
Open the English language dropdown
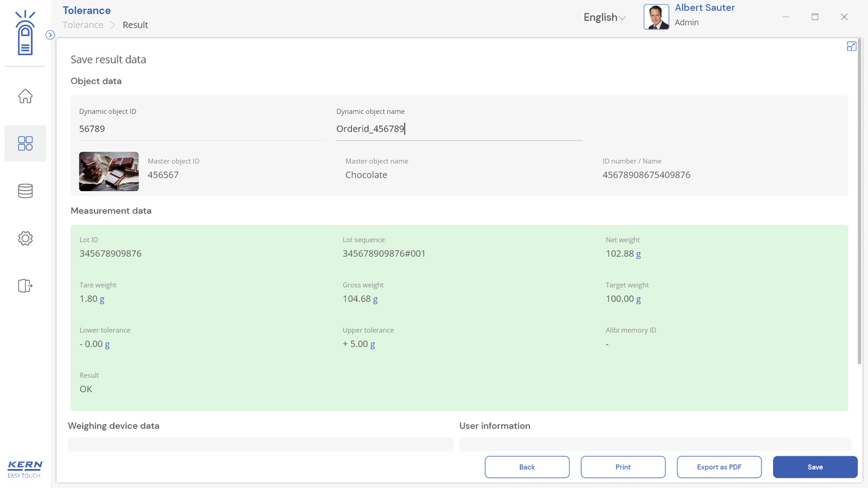pyautogui.click(x=604, y=18)
